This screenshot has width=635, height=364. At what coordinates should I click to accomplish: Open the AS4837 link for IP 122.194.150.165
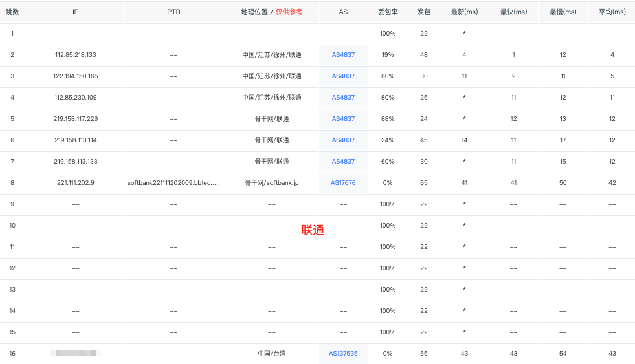point(343,76)
